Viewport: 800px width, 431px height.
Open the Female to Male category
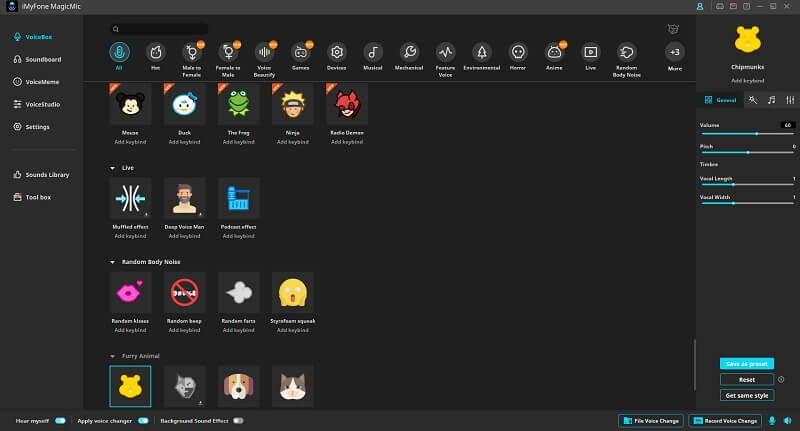[228, 52]
